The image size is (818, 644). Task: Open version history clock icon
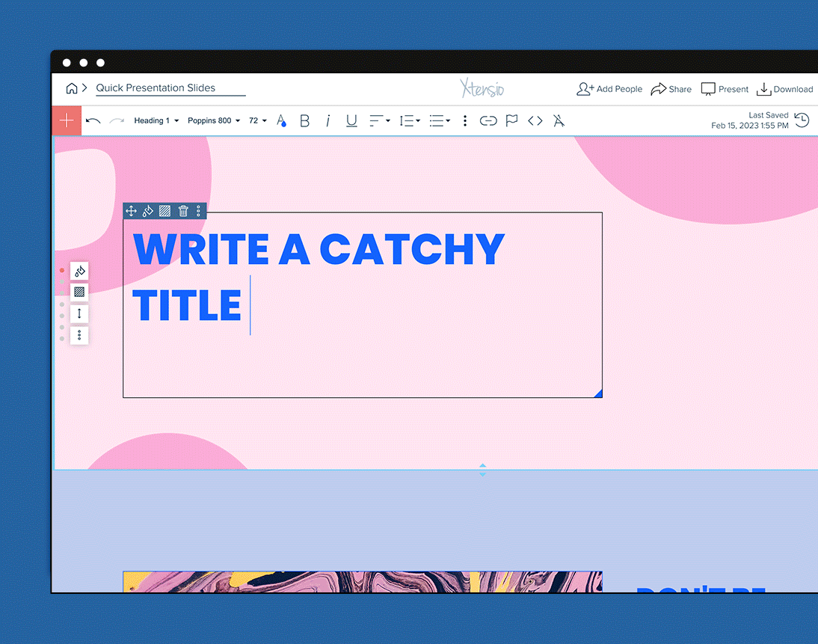pyautogui.click(x=802, y=120)
